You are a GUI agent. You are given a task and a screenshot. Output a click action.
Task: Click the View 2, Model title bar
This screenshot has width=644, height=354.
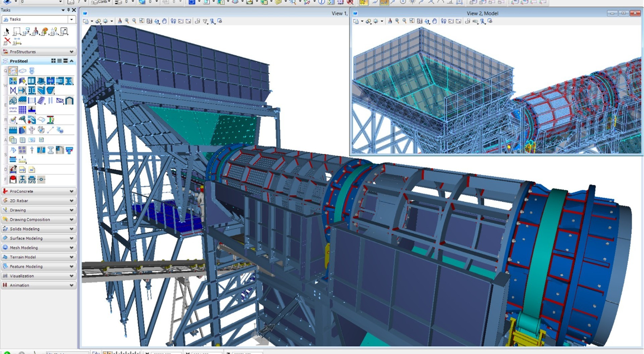point(482,13)
